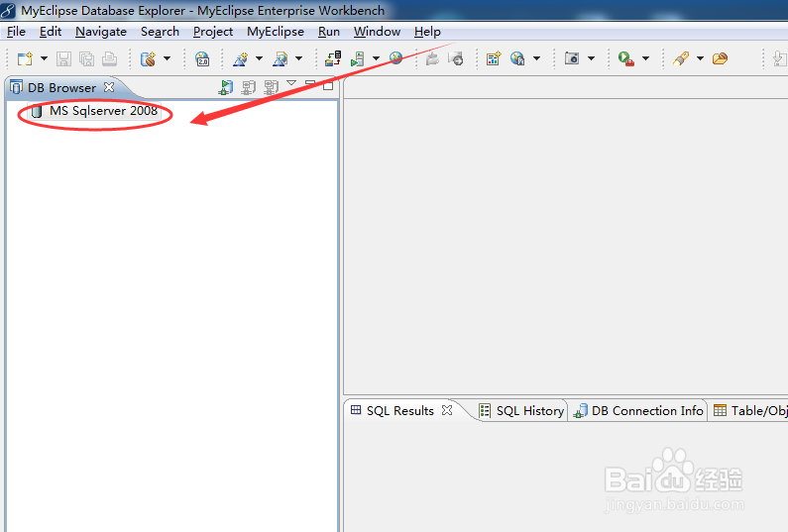
Task: Open the camera icon dropdown arrow
Action: [591, 58]
